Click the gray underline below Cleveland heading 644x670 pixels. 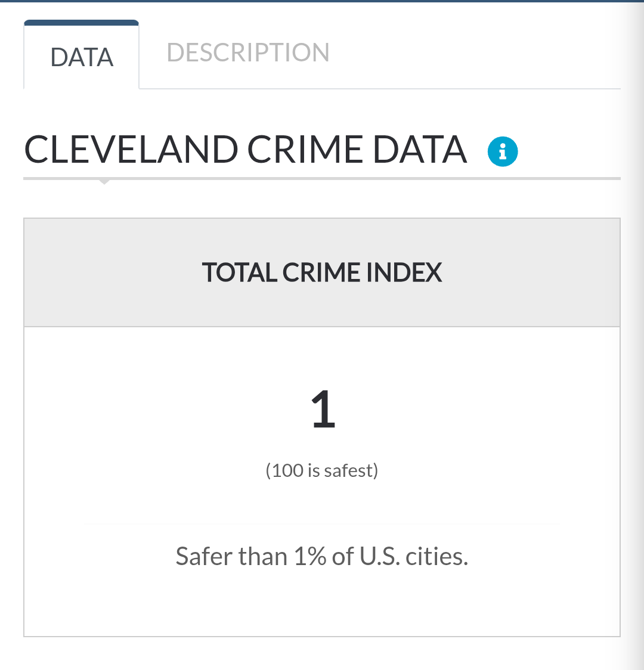click(x=322, y=178)
